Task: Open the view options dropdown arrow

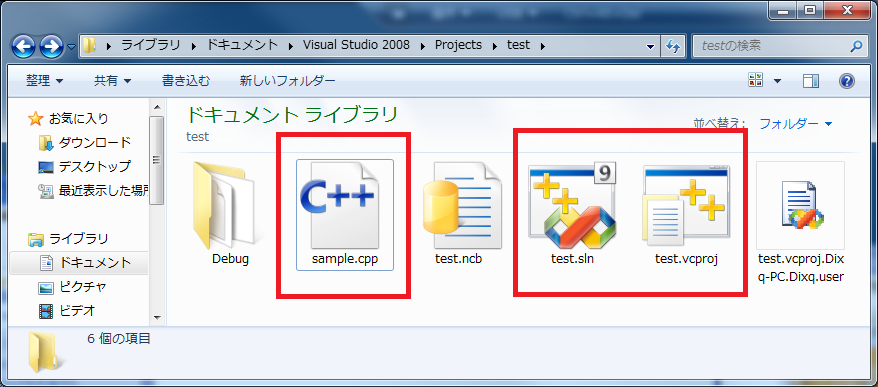Action: (777, 81)
